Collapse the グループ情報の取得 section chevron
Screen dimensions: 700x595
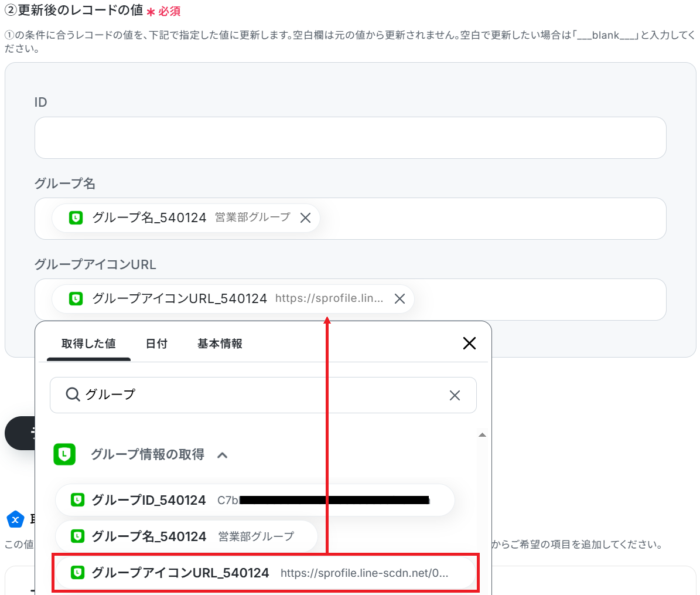[223, 455]
